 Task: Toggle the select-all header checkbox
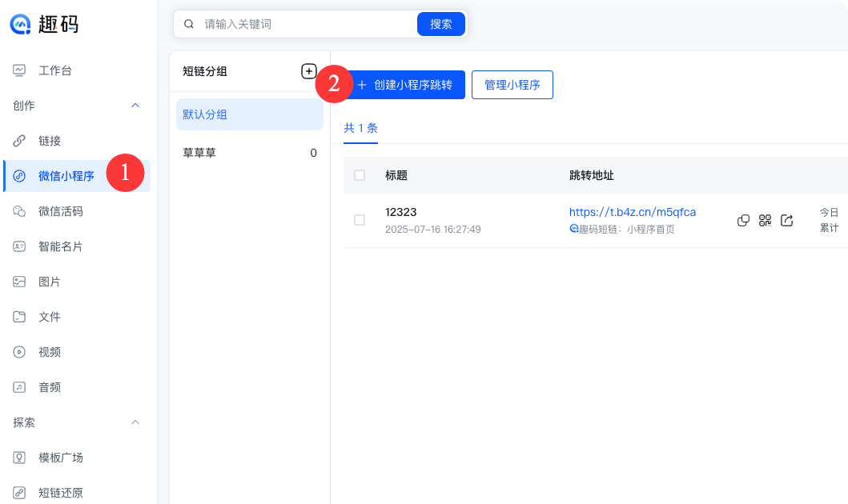[x=360, y=175]
